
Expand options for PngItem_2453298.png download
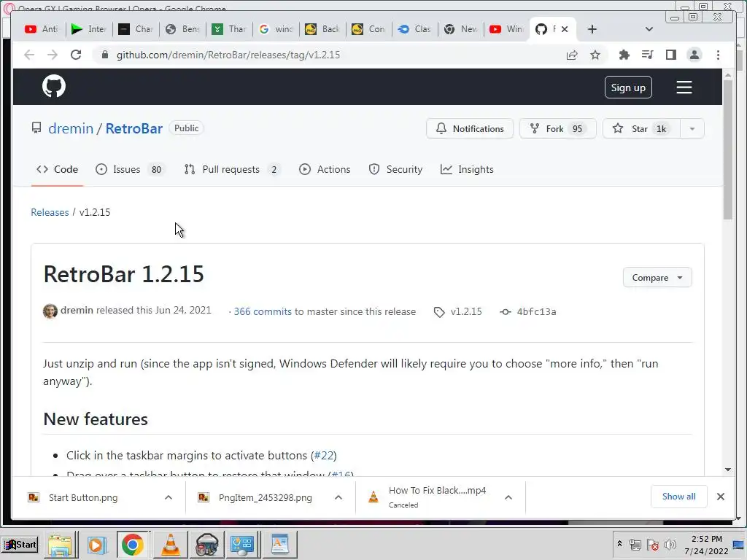pos(338,497)
